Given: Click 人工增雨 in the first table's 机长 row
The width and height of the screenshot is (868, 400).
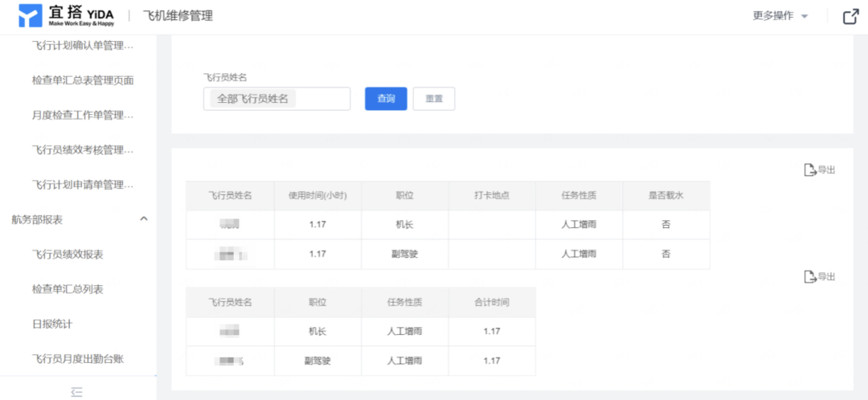Looking at the screenshot, I should click(579, 225).
